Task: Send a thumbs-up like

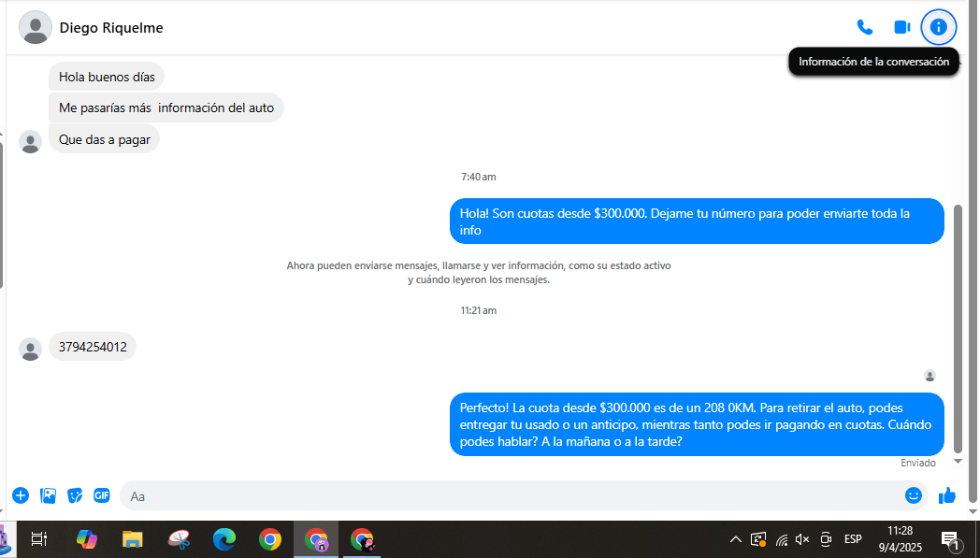Action: point(947,495)
